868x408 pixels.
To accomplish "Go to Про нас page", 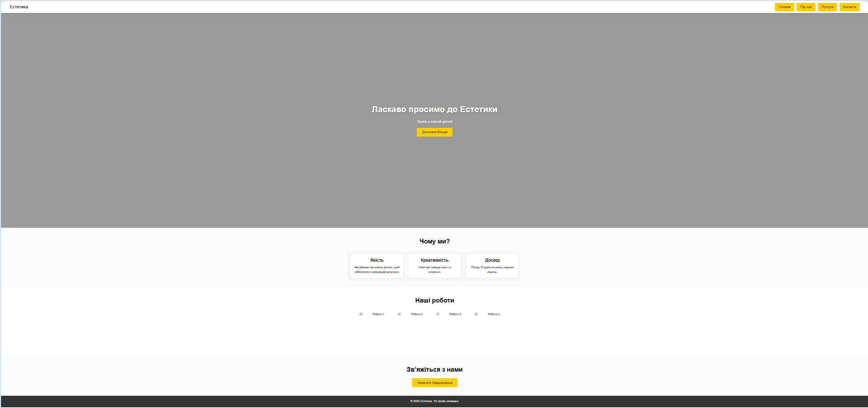I will click(806, 7).
